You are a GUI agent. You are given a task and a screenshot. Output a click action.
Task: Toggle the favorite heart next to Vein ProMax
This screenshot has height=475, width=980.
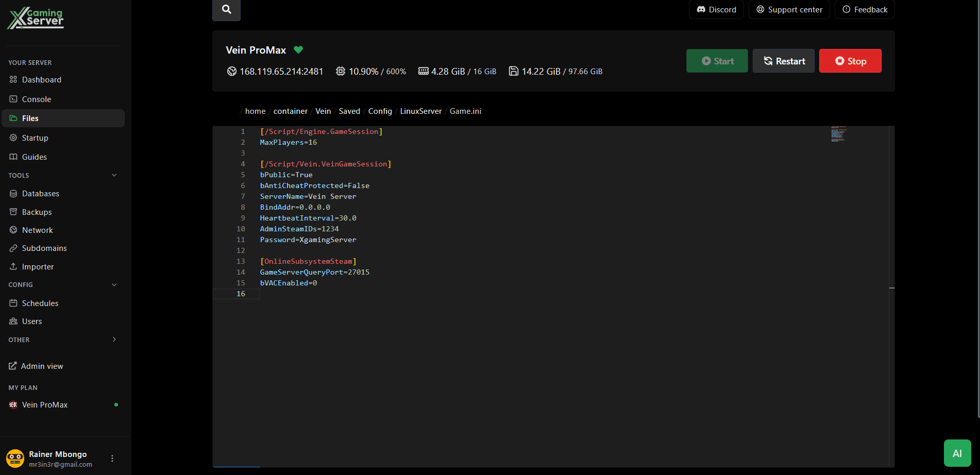point(298,50)
